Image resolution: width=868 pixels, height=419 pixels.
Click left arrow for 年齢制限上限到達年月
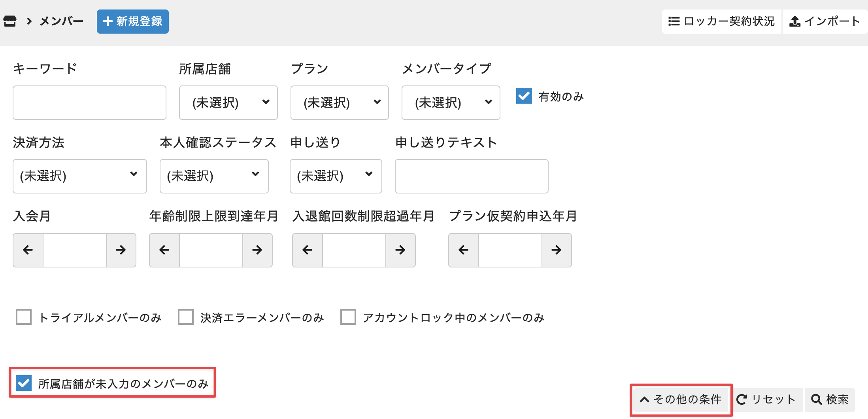[164, 250]
